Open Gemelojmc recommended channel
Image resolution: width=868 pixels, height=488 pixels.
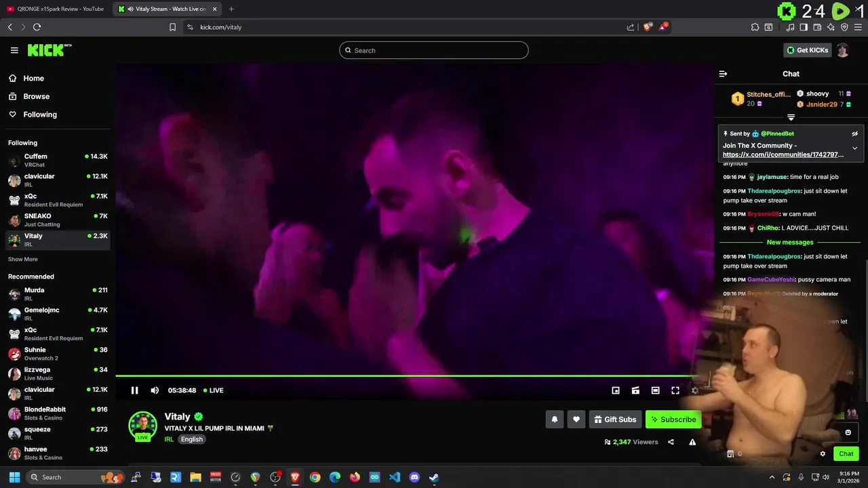(58, 314)
